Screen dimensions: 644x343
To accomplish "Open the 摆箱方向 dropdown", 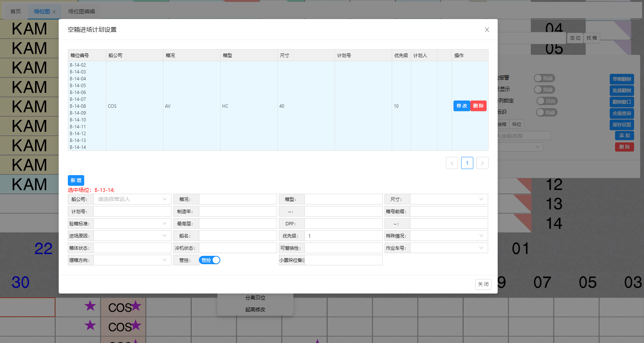I will 132,260.
